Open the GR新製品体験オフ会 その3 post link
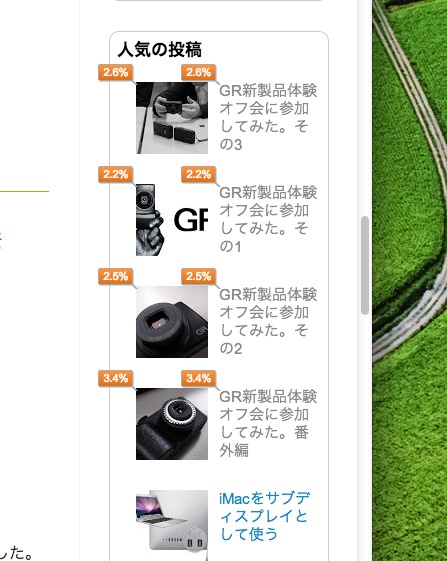The width and height of the screenshot is (447, 561). [268, 118]
